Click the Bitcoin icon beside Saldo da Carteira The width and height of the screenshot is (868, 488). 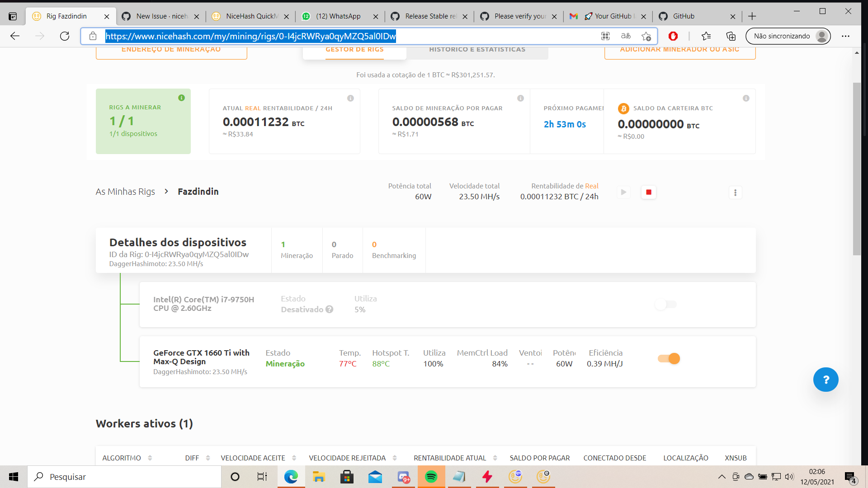pos(623,108)
